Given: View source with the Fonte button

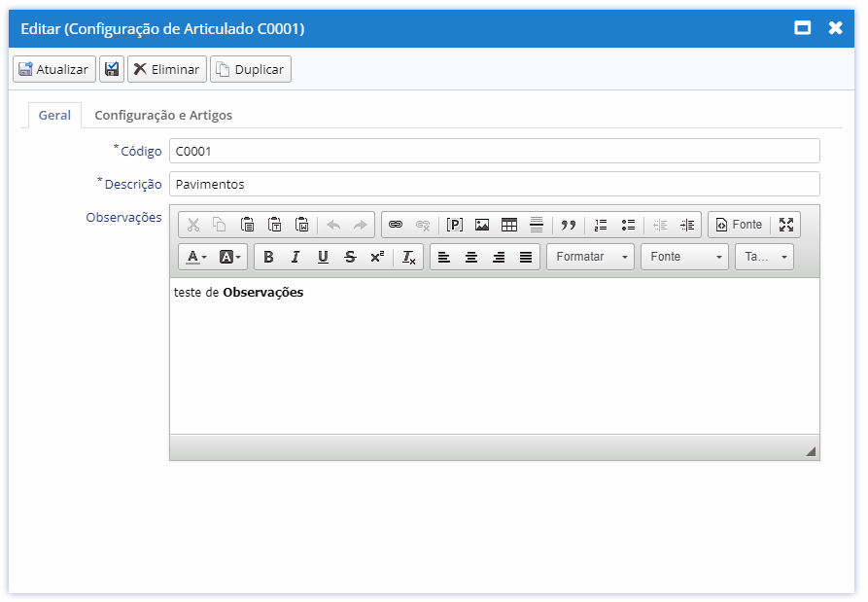Looking at the screenshot, I should [x=739, y=225].
